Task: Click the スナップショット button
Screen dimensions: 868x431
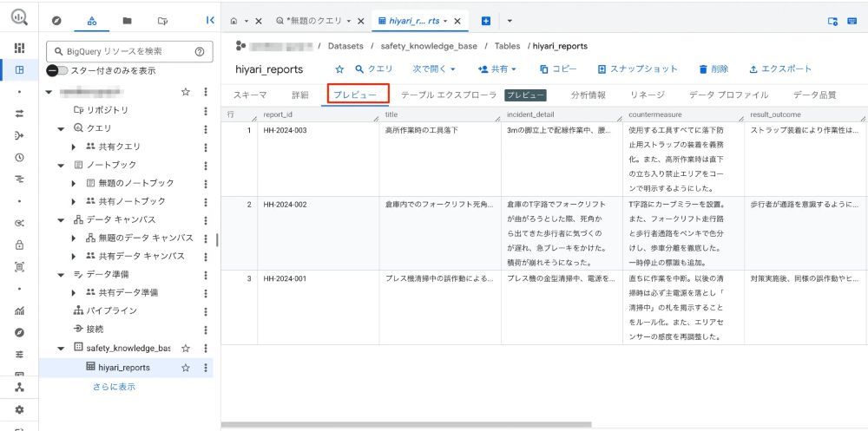Action: [x=638, y=69]
